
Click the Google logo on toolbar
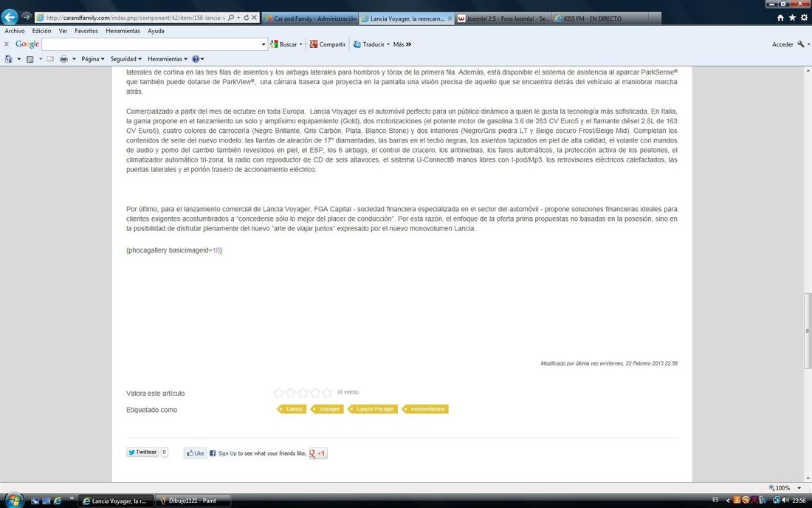(x=27, y=44)
